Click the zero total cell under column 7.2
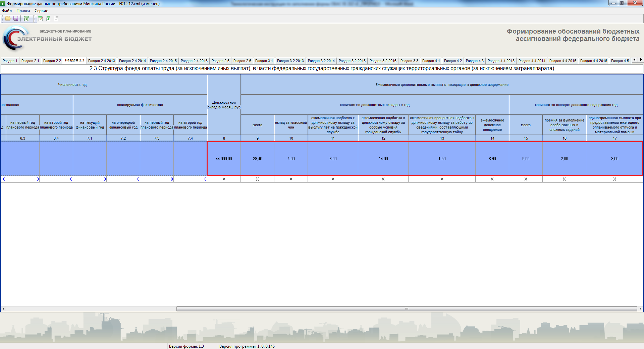Image resolution: width=644 pixels, height=349 pixels. tap(123, 179)
